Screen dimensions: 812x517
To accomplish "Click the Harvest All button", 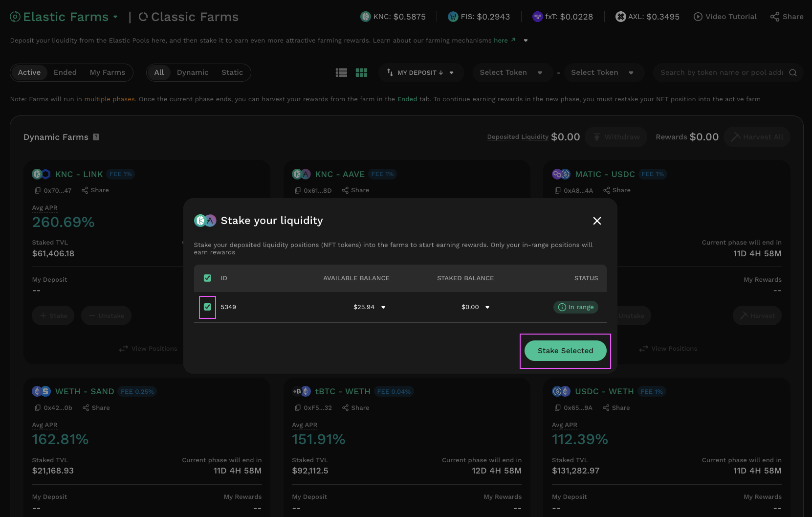I will point(757,137).
